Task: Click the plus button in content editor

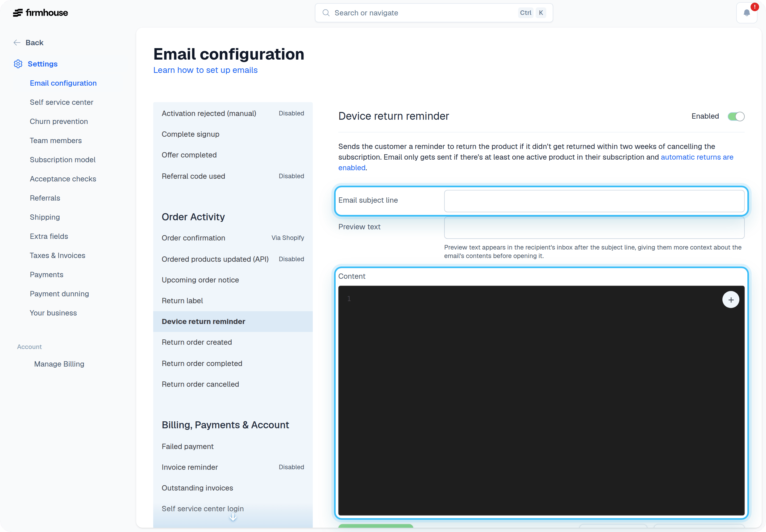Action: 731,300
